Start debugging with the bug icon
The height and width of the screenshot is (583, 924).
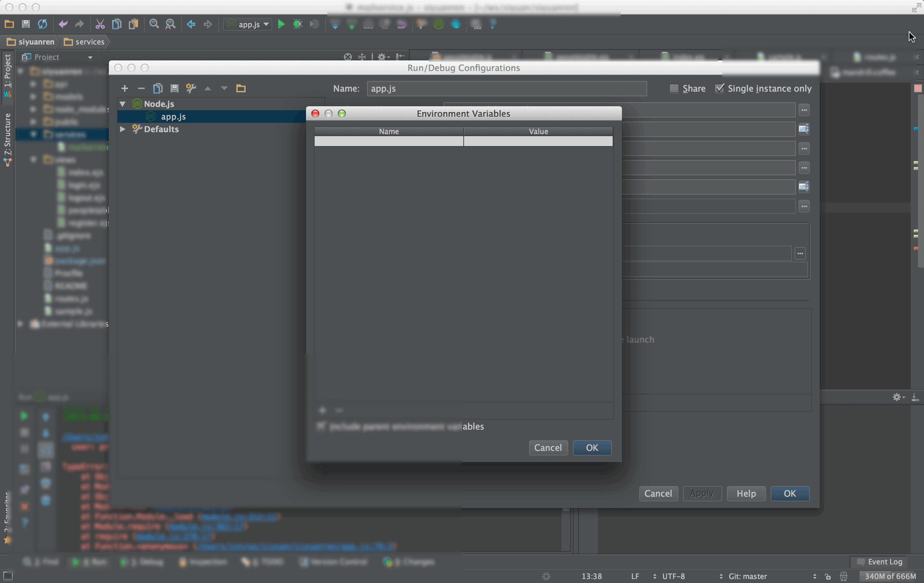298,24
